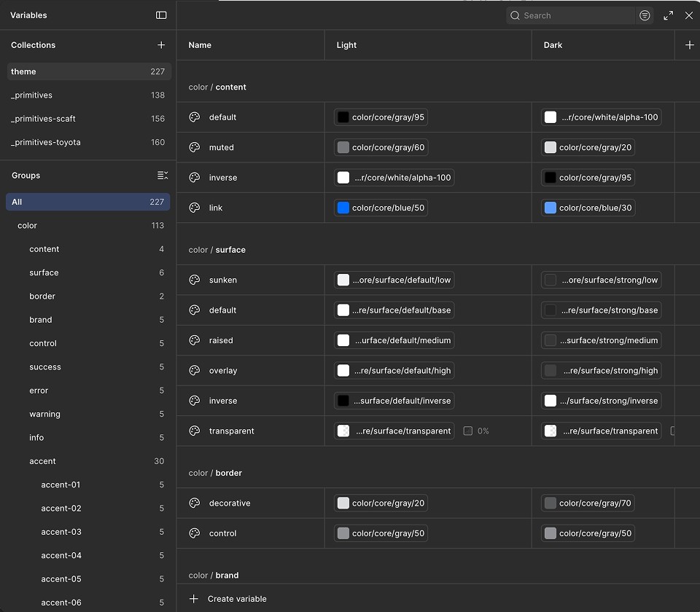This screenshot has height=612, width=700.
Task: Click the 0% opacity value
Action: point(483,431)
